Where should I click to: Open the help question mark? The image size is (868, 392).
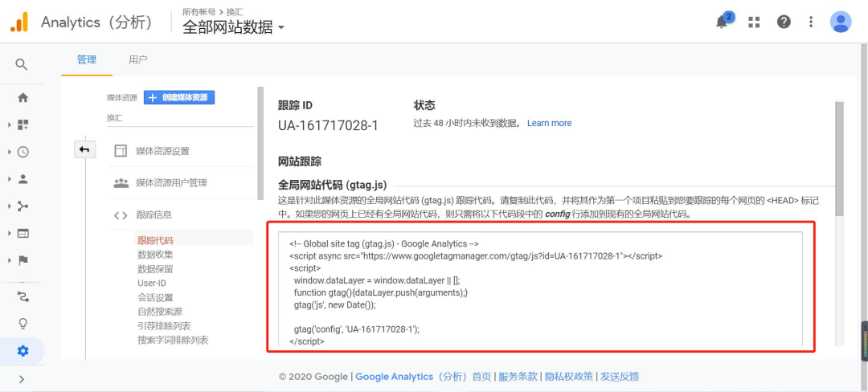point(784,22)
